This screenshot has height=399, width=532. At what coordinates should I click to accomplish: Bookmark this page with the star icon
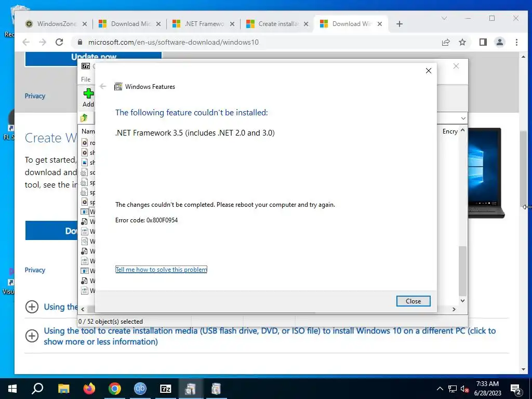point(462,42)
